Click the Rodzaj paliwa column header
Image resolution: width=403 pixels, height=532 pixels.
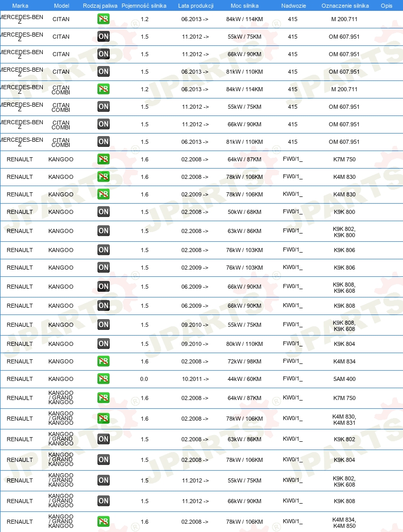tap(100, 6)
